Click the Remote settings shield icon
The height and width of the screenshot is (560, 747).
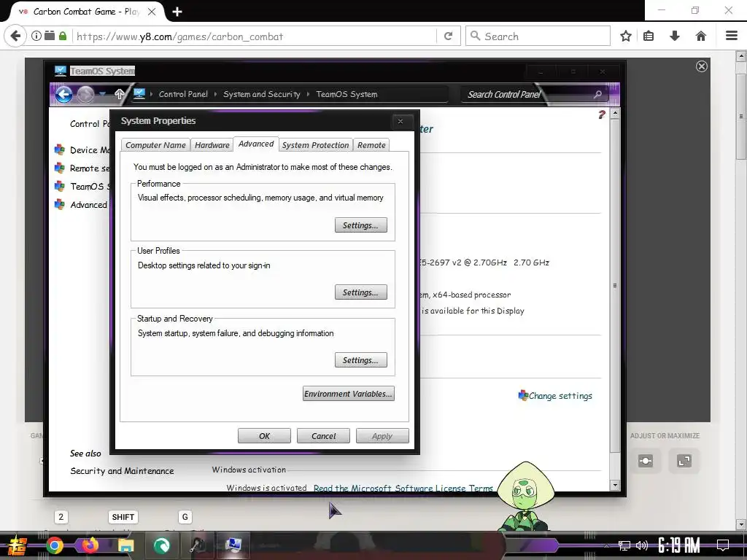[x=60, y=168]
